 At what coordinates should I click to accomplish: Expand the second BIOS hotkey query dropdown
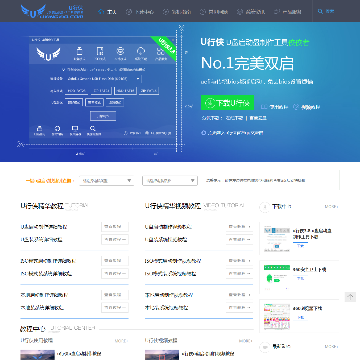(170, 181)
